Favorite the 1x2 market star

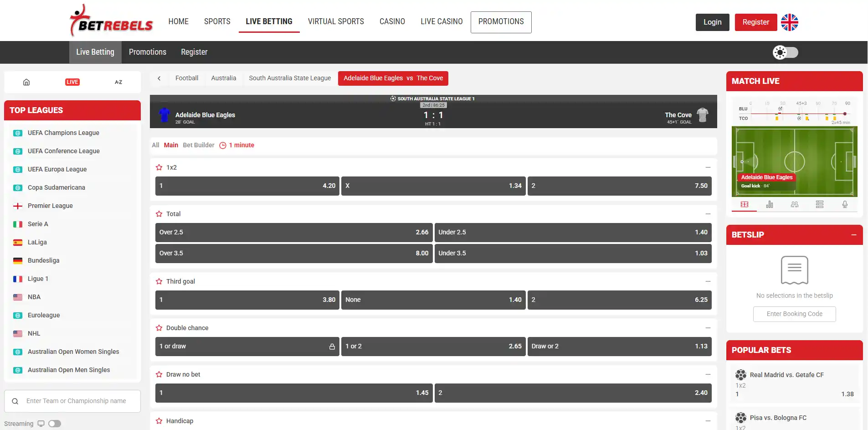[x=159, y=167]
